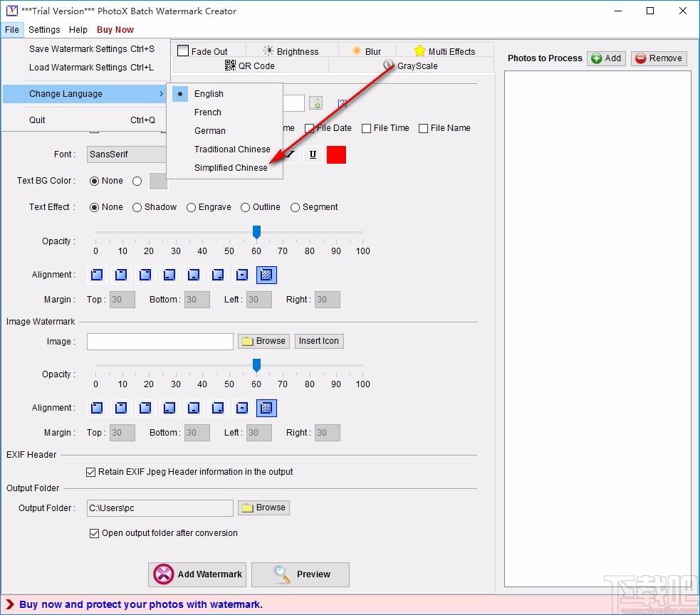The height and width of the screenshot is (615, 700).
Task: Select Simplified Chinese language
Action: coord(224,168)
